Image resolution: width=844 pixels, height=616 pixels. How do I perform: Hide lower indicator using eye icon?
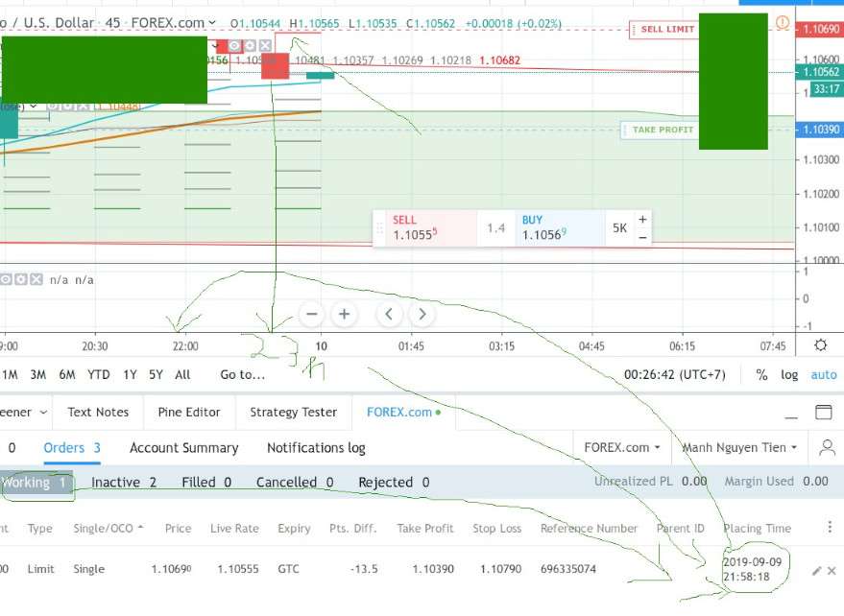point(6,279)
